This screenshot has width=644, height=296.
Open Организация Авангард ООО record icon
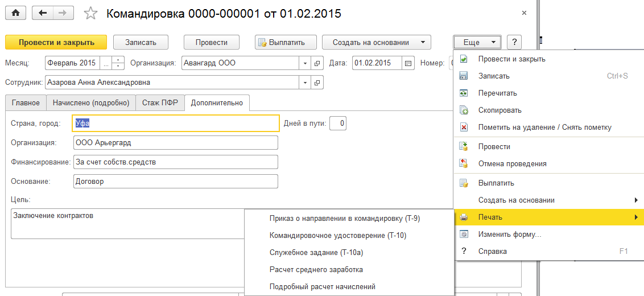[317, 63]
